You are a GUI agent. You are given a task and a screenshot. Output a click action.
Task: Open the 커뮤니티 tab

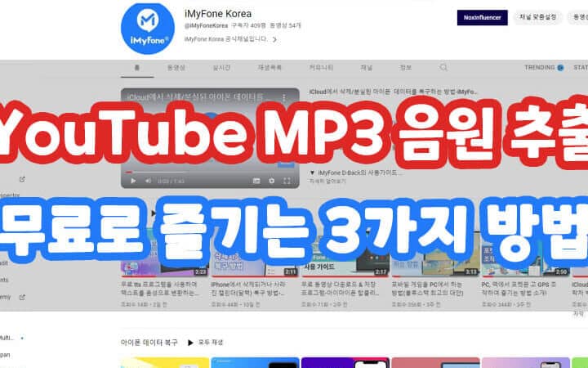pyautogui.click(x=321, y=68)
